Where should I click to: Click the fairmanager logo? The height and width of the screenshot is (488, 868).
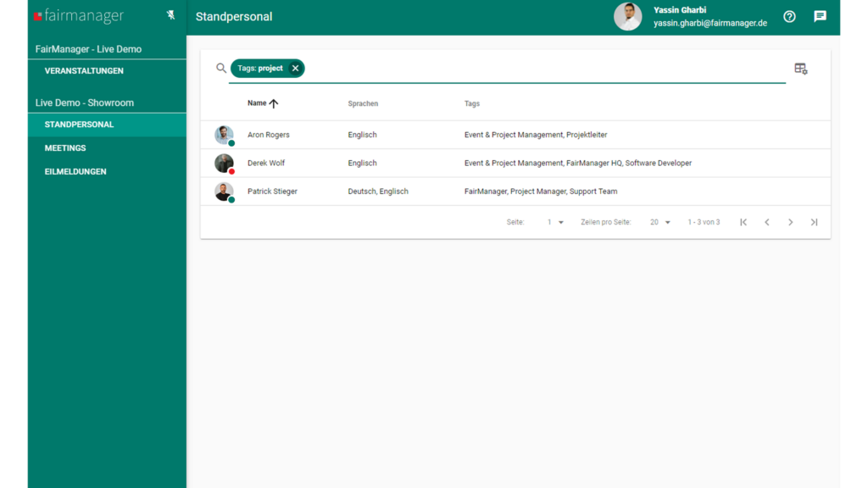[79, 15]
